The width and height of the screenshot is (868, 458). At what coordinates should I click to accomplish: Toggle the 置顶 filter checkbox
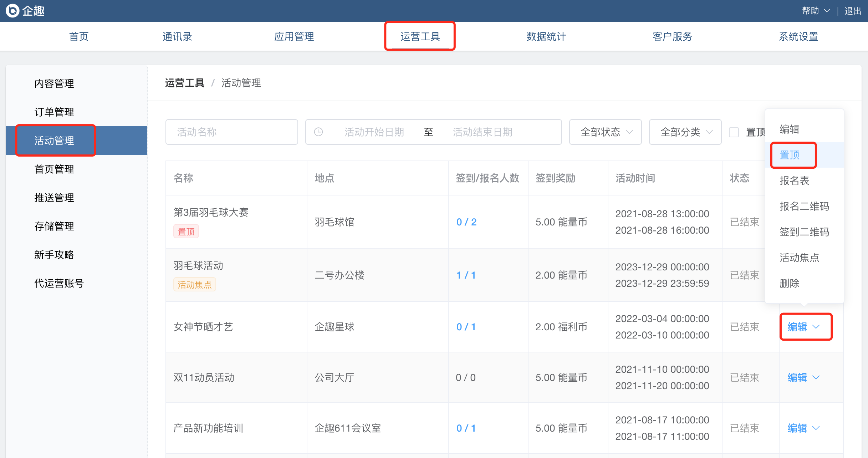734,132
